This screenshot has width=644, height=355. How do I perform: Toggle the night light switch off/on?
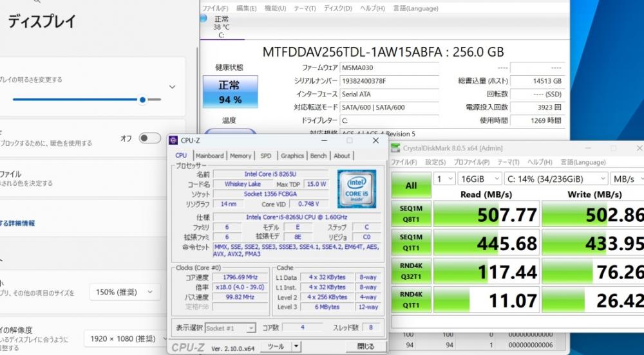pos(149,138)
